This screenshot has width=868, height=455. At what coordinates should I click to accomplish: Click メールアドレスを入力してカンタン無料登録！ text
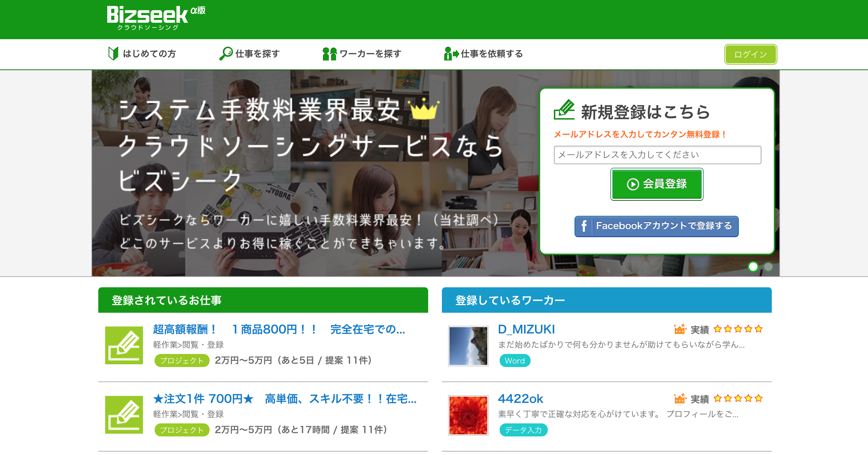[640, 134]
